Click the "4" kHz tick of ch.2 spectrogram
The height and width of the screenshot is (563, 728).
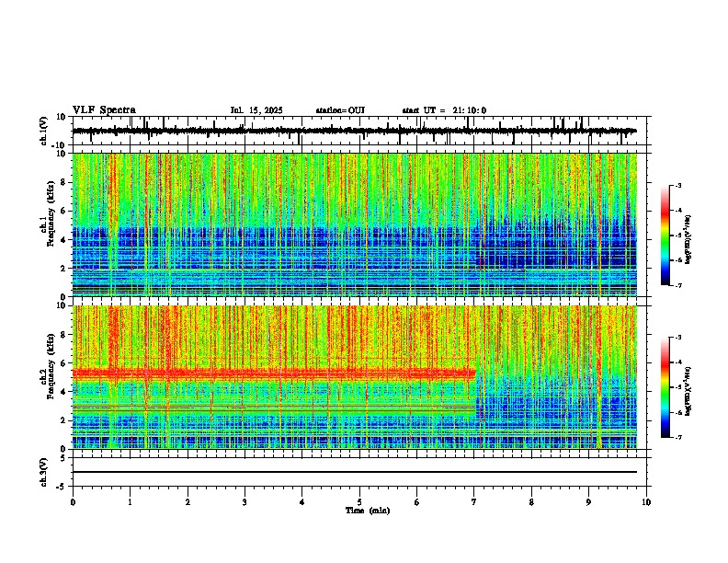[x=64, y=392]
